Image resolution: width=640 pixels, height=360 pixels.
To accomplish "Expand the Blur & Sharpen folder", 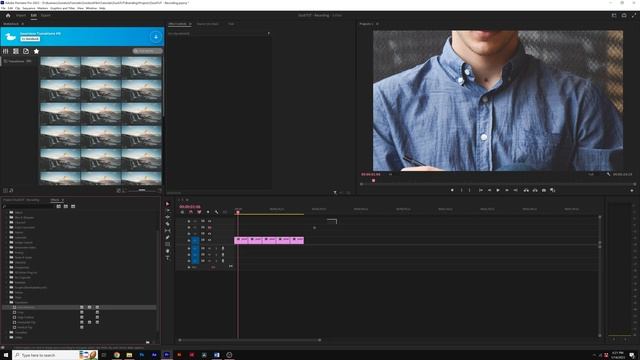I will [x=6, y=218].
